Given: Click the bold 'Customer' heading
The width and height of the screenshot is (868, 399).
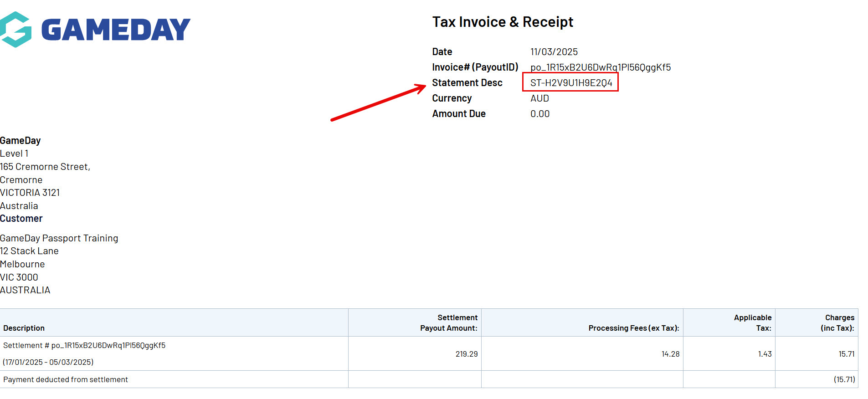Looking at the screenshot, I should coord(21,219).
